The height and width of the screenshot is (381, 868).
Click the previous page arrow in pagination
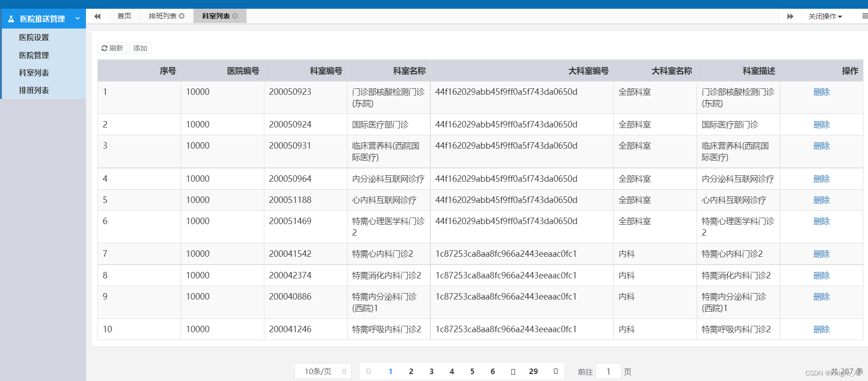point(368,371)
